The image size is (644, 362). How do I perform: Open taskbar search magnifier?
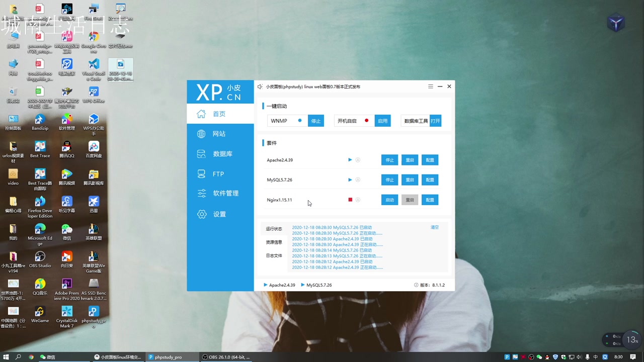(18, 357)
